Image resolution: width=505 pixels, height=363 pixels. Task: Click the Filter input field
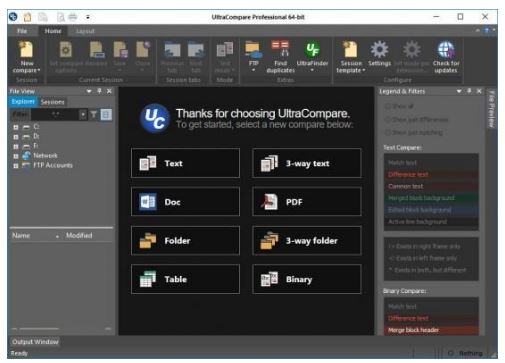pos(55,115)
